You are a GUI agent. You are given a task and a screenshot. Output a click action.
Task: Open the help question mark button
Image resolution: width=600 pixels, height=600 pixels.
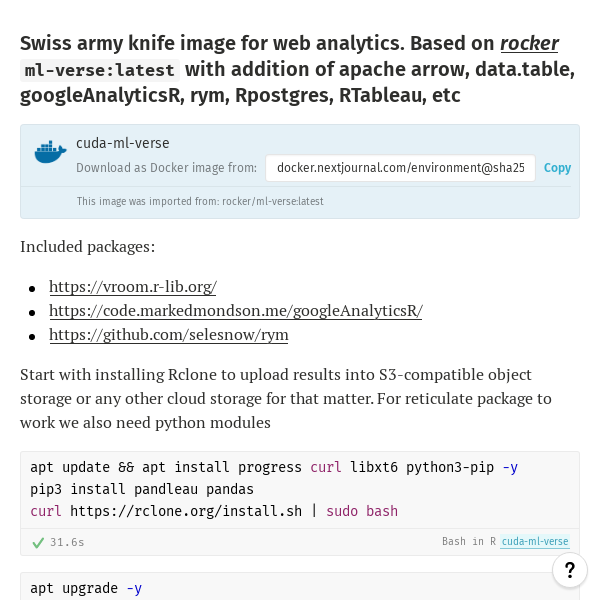(570, 570)
